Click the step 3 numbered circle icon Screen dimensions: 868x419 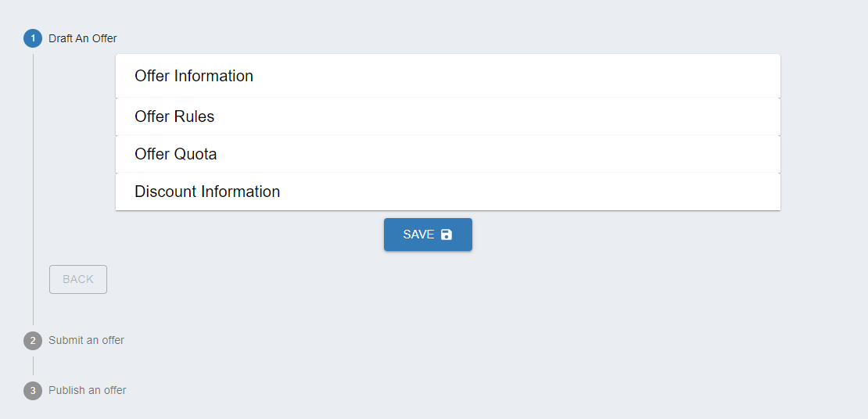(x=33, y=390)
